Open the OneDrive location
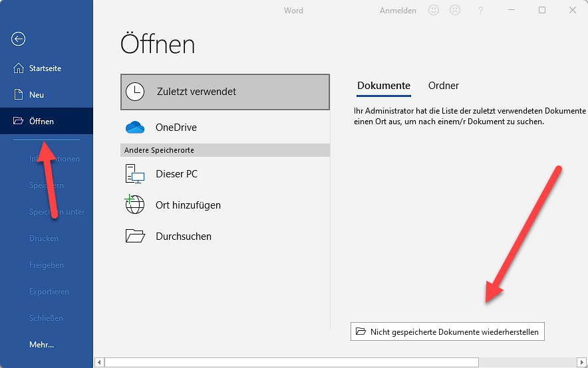 click(225, 128)
